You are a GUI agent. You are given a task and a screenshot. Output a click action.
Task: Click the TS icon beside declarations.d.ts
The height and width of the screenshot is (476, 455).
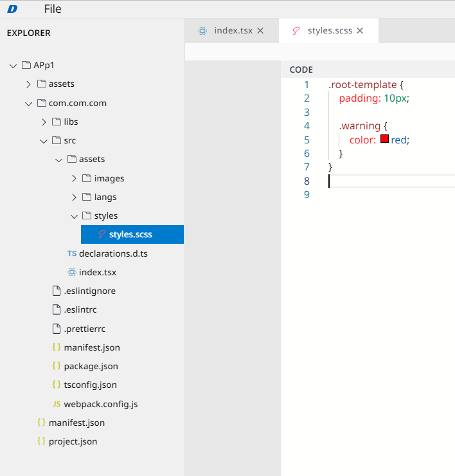tap(72, 253)
